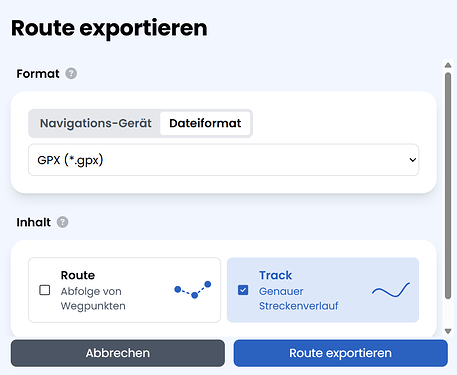Click the scrollbar down arrow
457x375 pixels.
coord(448,331)
